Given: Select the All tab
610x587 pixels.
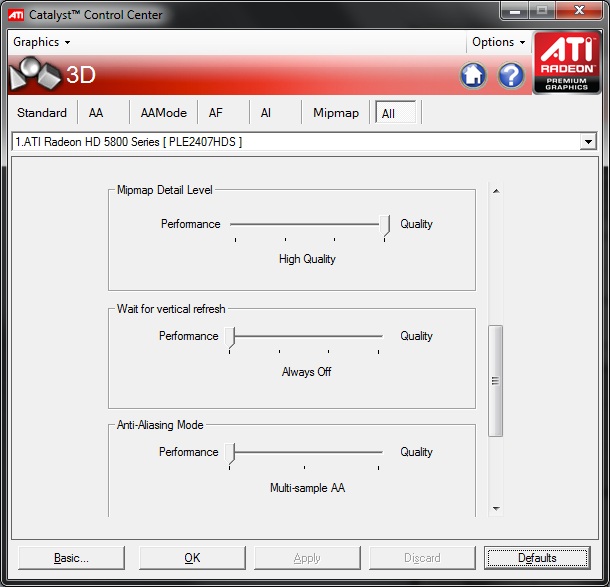Looking at the screenshot, I should [x=396, y=113].
